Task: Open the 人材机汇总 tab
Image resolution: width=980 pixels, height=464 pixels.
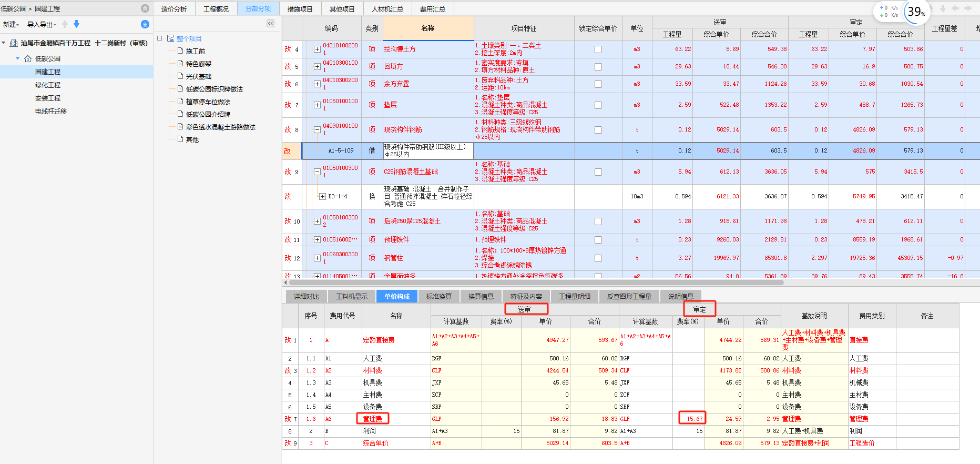Action: point(387,9)
